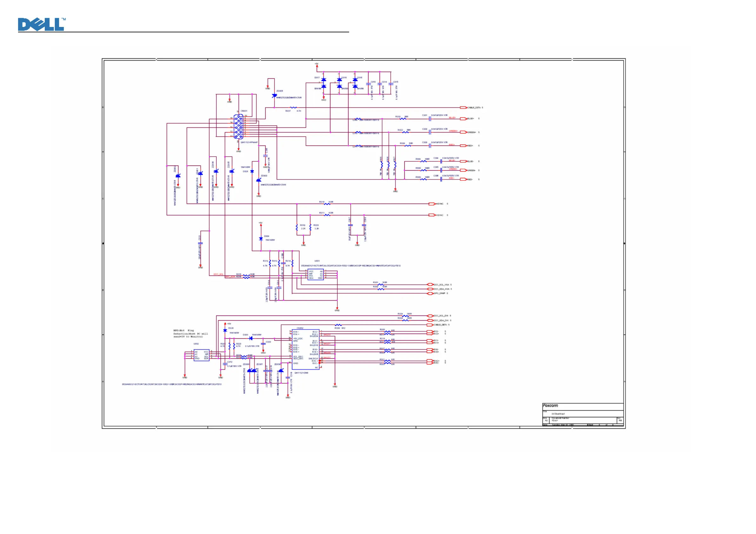756x534 pixels.
Task: Click the U302 EEPROM chip symbol
Action: pos(201,355)
